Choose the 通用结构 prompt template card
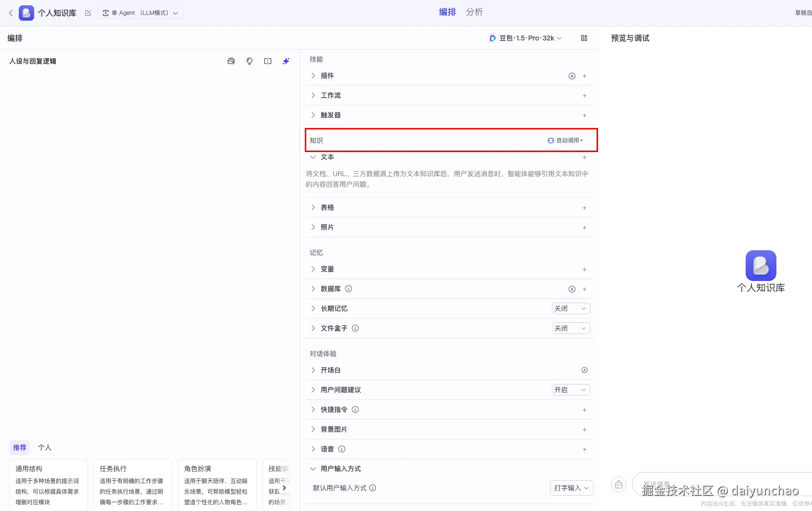 pyautogui.click(x=49, y=485)
